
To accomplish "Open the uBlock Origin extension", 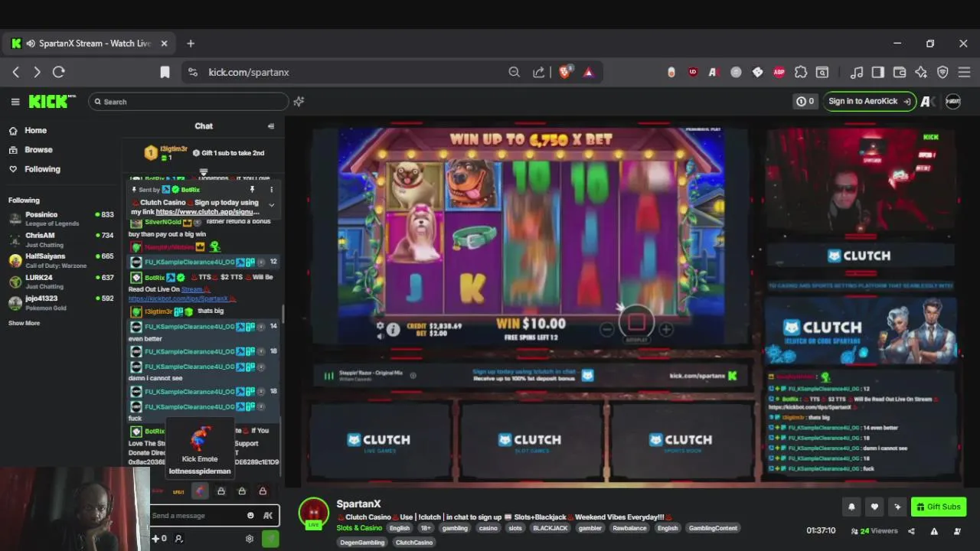I will click(x=693, y=72).
